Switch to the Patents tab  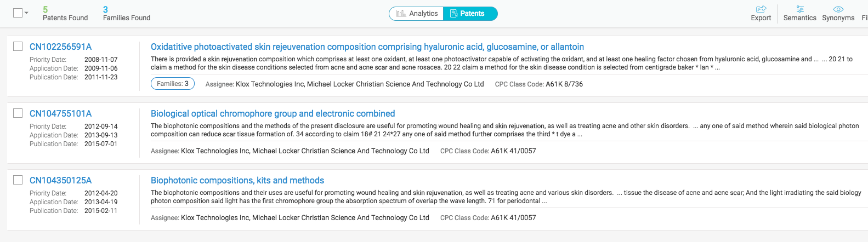tap(472, 14)
